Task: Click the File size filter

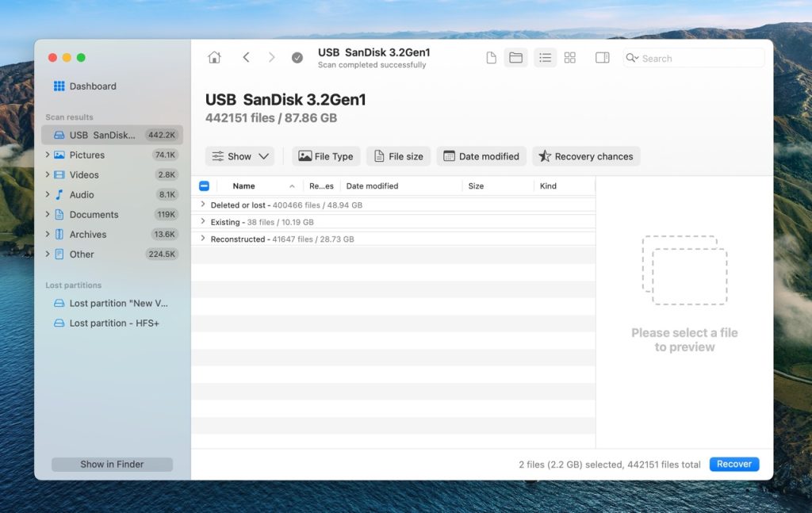Action: (397, 156)
